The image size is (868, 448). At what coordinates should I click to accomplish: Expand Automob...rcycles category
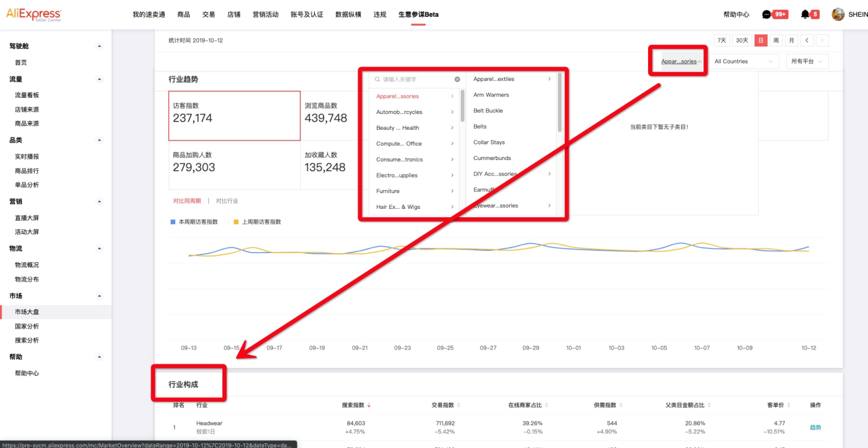[x=414, y=112]
